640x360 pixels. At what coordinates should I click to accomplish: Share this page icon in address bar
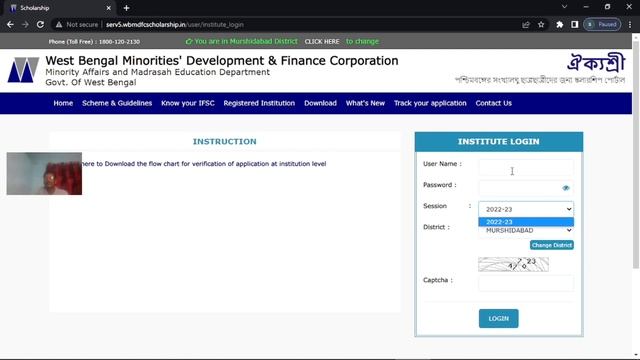[526, 24]
